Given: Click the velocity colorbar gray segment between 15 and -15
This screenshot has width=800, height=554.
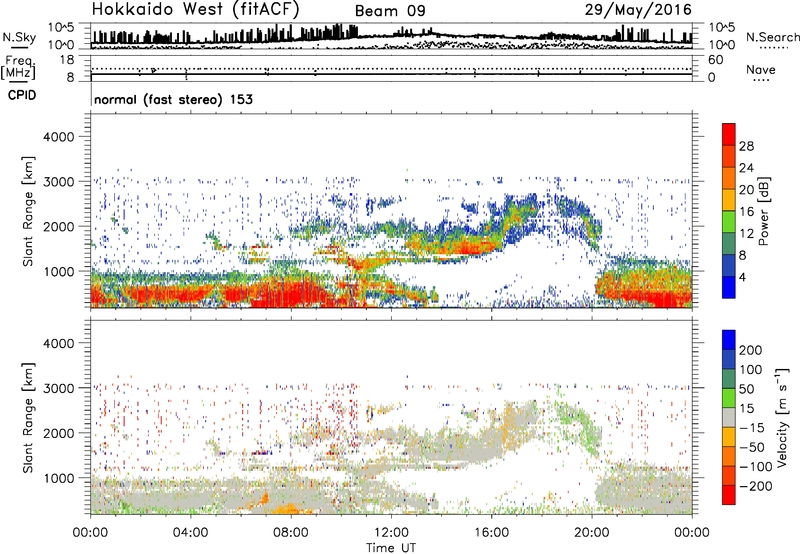Looking at the screenshot, I should [x=729, y=418].
